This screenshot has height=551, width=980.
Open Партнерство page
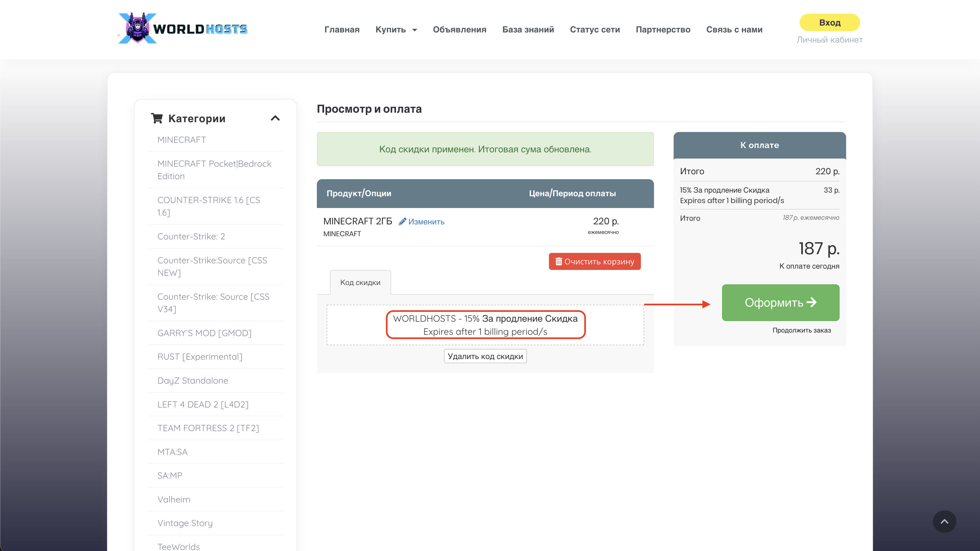tap(663, 29)
